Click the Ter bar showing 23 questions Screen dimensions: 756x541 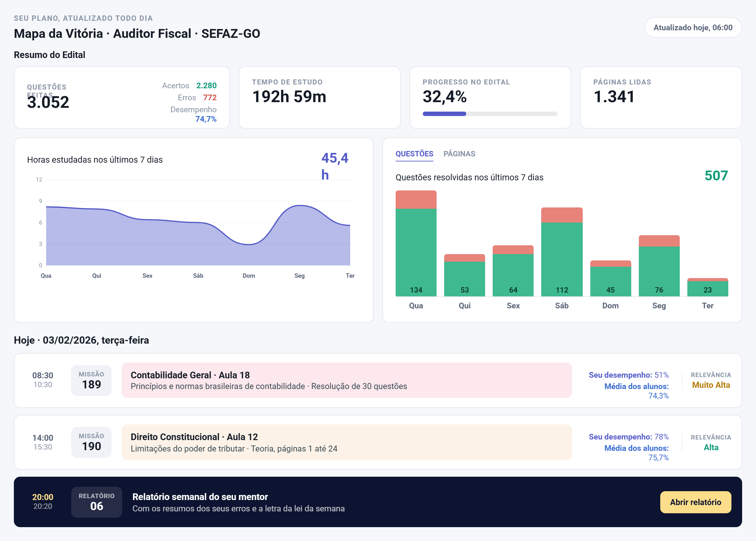pyautogui.click(x=708, y=287)
